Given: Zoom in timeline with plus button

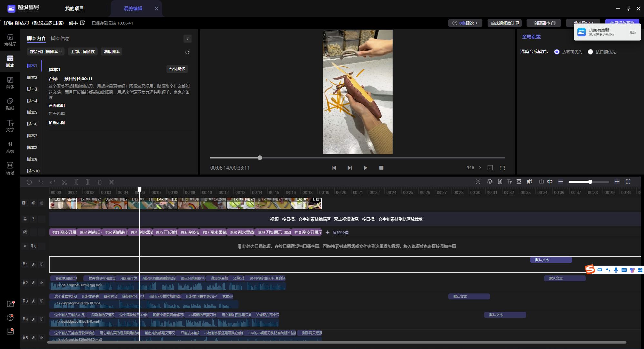Looking at the screenshot, I should (617, 182).
